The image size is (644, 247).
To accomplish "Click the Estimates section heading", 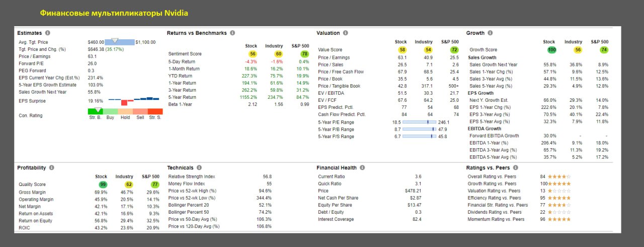I will pyautogui.click(x=29, y=33).
